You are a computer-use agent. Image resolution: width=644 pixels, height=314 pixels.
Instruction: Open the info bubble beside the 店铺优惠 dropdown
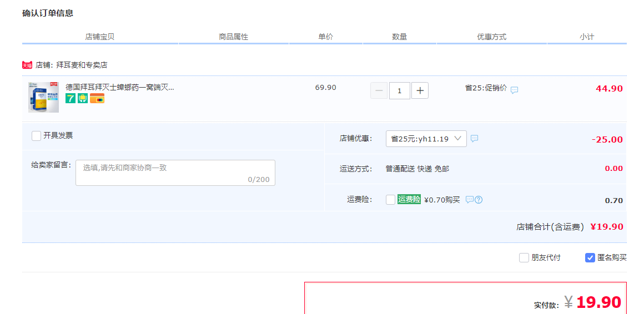(x=474, y=139)
